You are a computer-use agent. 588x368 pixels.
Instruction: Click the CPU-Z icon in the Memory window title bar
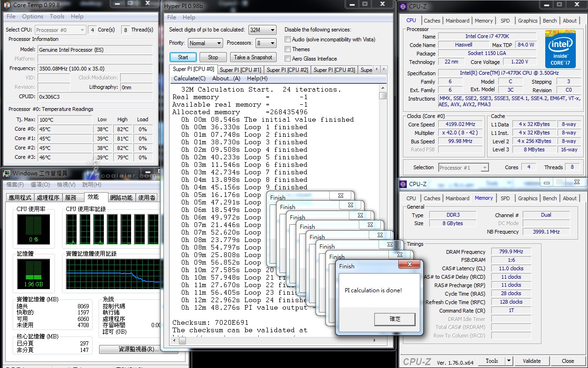tap(403, 184)
